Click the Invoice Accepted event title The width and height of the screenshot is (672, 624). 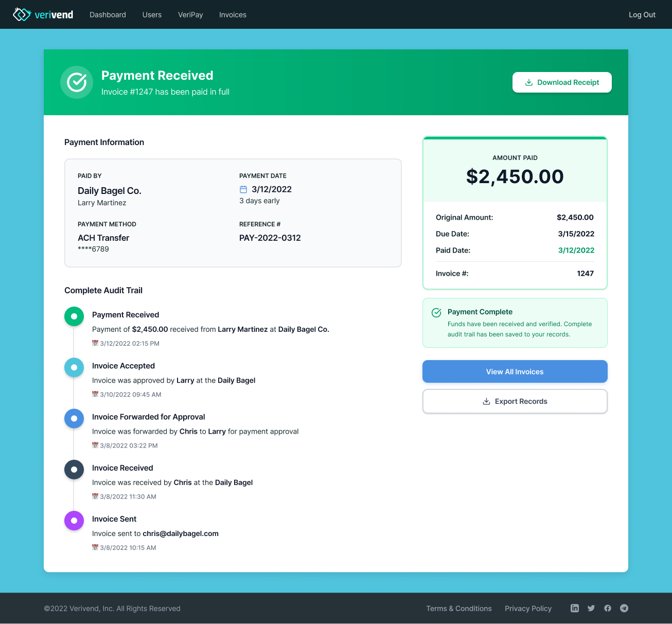(x=123, y=366)
